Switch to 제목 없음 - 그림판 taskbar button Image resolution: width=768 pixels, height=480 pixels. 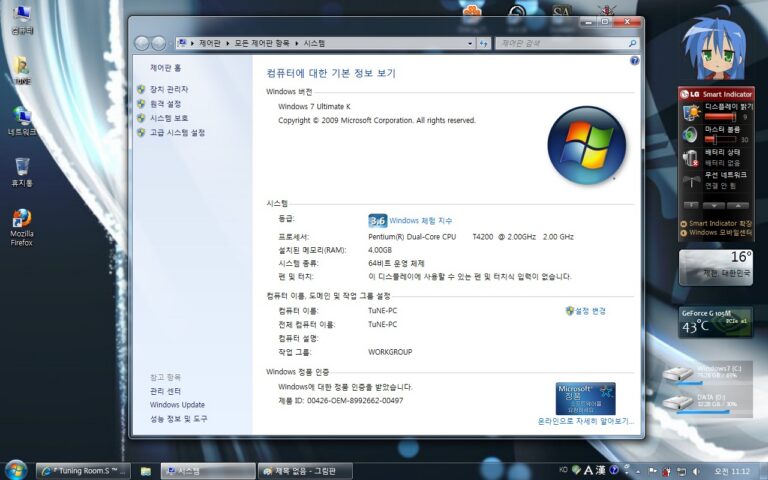[306, 471]
